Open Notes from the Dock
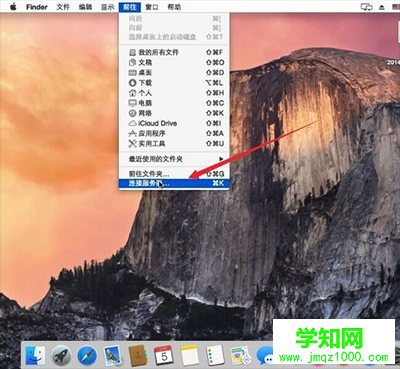The height and width of the screenshot is (369, 400). (189, 355)
